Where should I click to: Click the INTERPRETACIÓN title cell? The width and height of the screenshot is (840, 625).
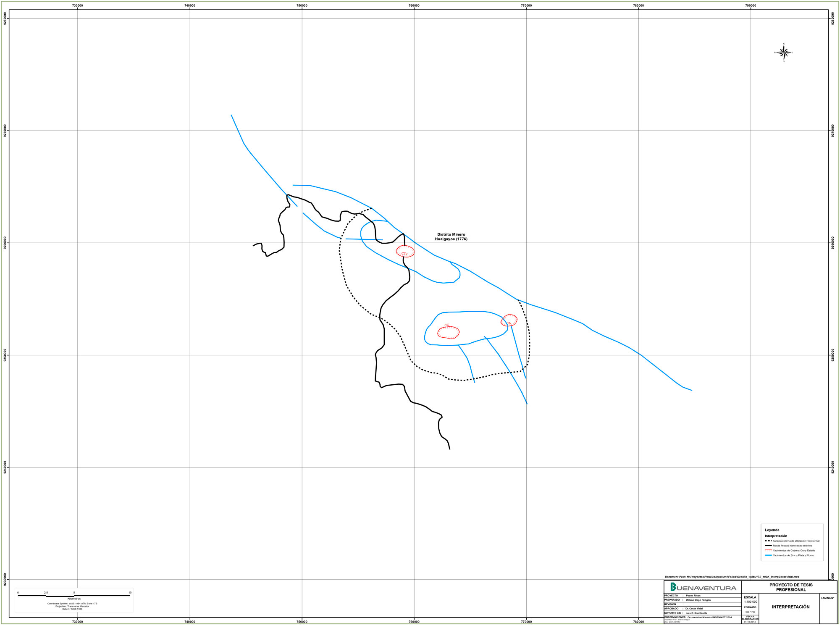(790, 607)
